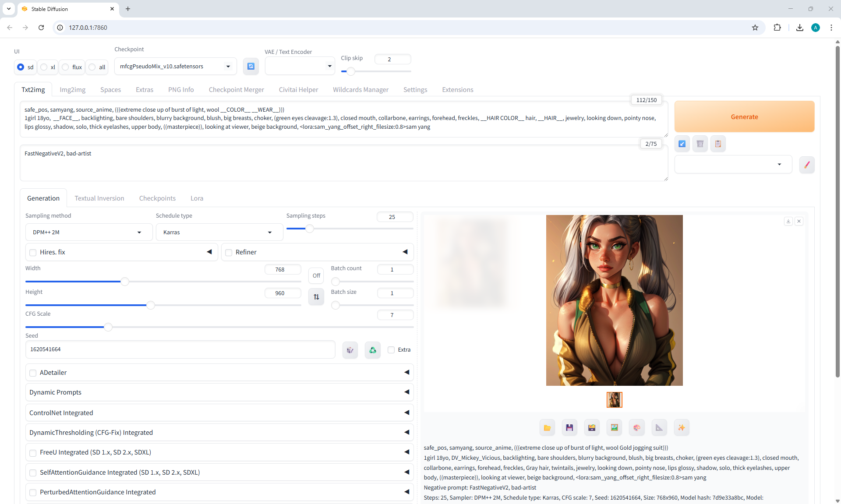Select the xl UI radio button
The image size is (841, 504).
point(44,67)
